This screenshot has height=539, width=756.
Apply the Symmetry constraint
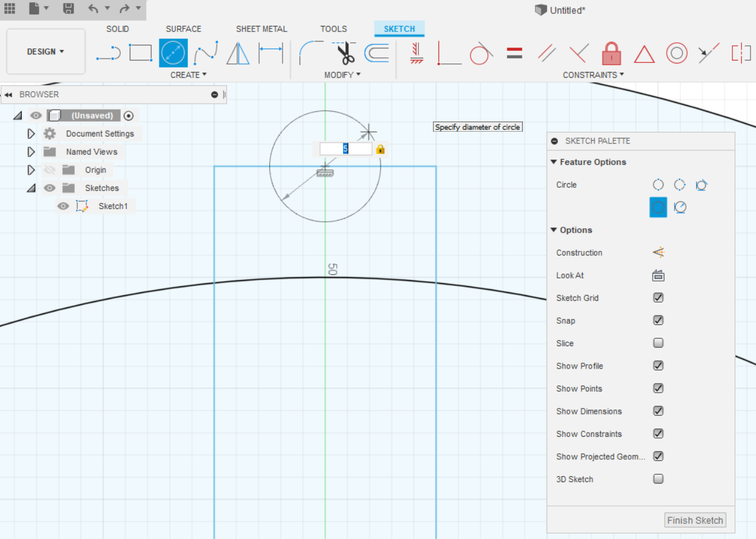[x=741, y=53]
